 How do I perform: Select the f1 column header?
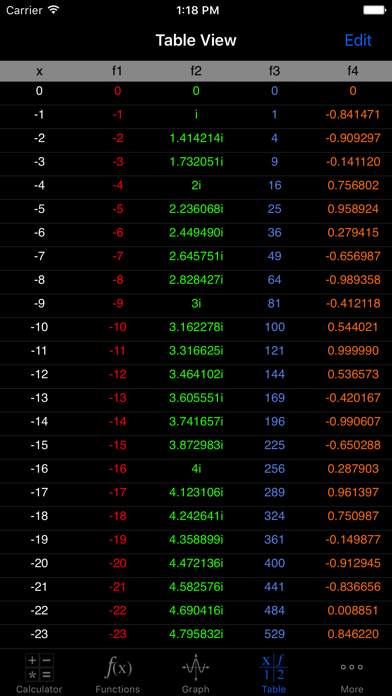coord(117,71)
